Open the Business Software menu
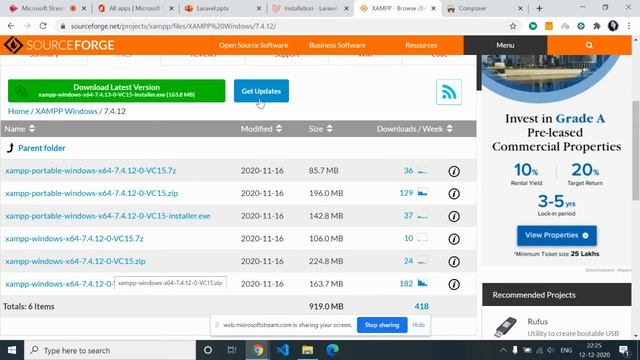 (337, 45)
